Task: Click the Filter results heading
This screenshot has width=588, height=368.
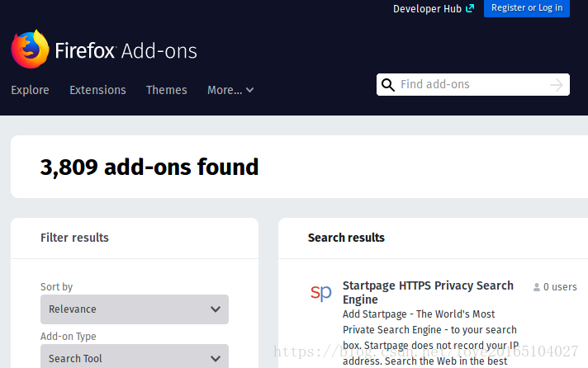Action: 74,238
